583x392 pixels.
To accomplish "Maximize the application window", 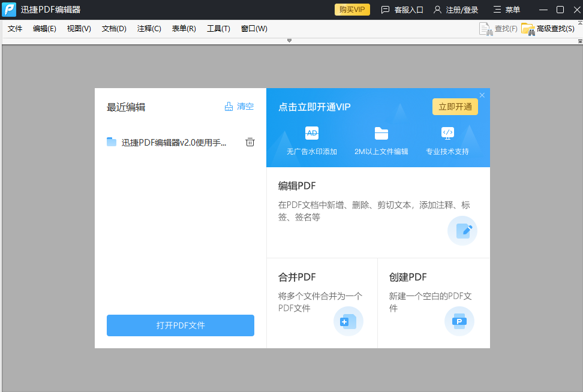I will click(560, 10).
